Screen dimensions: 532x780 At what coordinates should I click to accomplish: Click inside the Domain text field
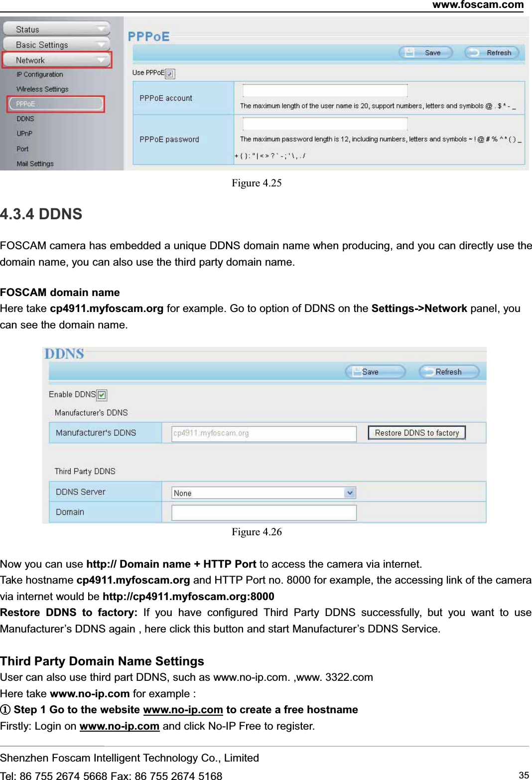[263, 512]
